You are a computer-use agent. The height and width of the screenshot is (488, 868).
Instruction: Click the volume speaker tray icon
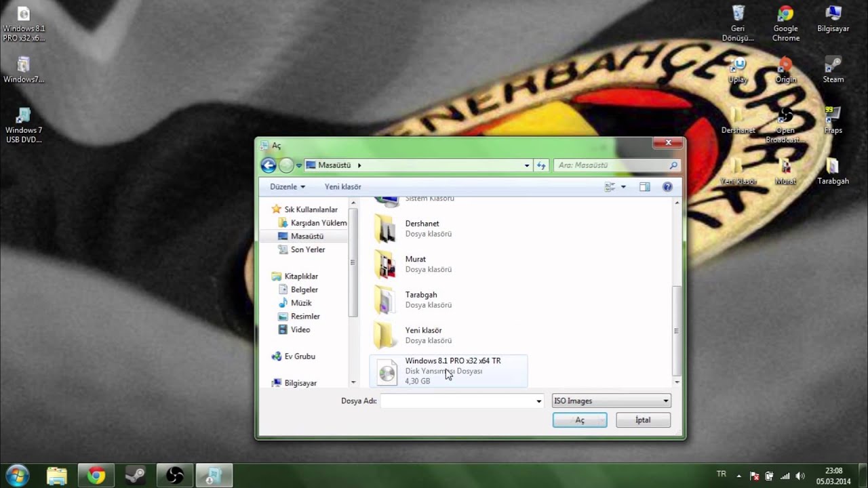click(x=800, y=476)
